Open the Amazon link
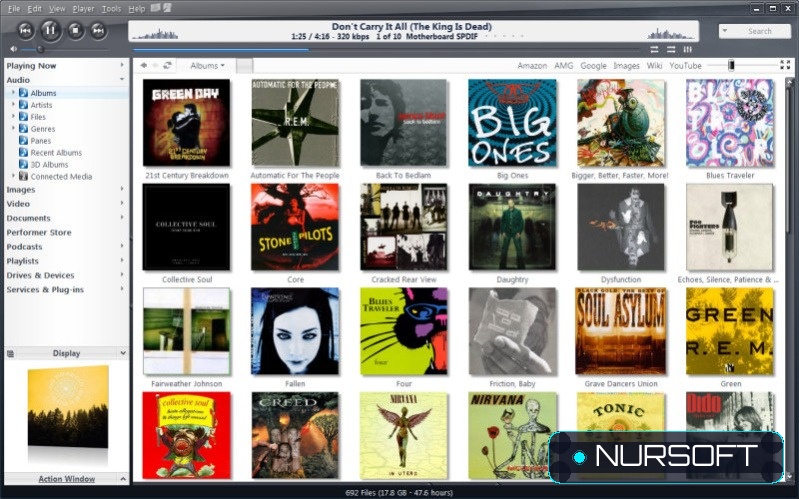The height and width of the screenshot is (499, 799). click(x=532, y=66)
